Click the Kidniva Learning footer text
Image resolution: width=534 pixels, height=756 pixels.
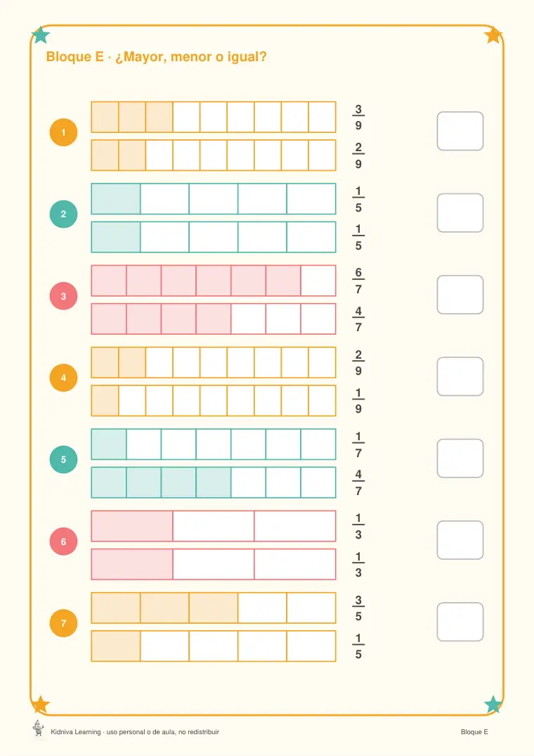(135, 732)
